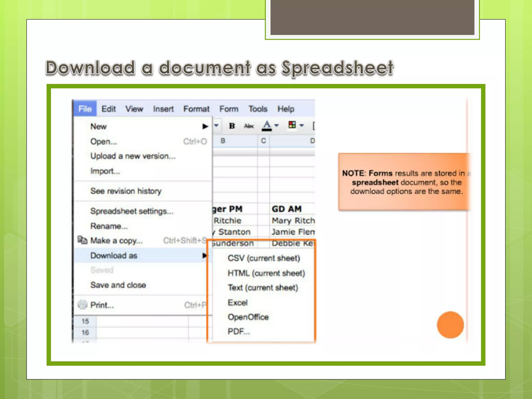Open the Format menu

[x=196, y=109]
